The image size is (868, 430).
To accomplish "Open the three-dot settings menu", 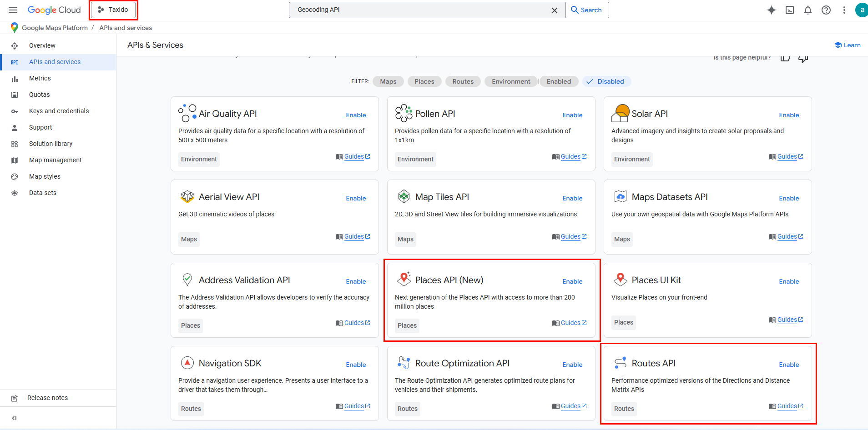I will (844, 10).
